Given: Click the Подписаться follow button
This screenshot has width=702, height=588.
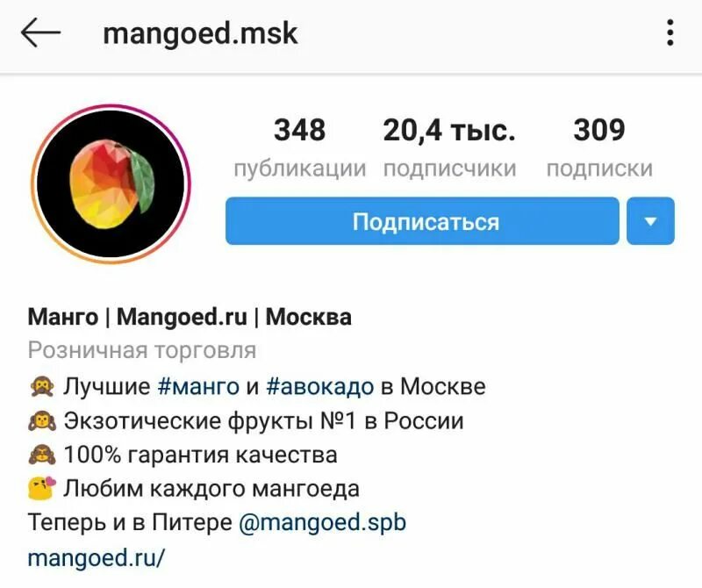Looking at the screenshot, I should pyautogui.click(x=422, y=221).
